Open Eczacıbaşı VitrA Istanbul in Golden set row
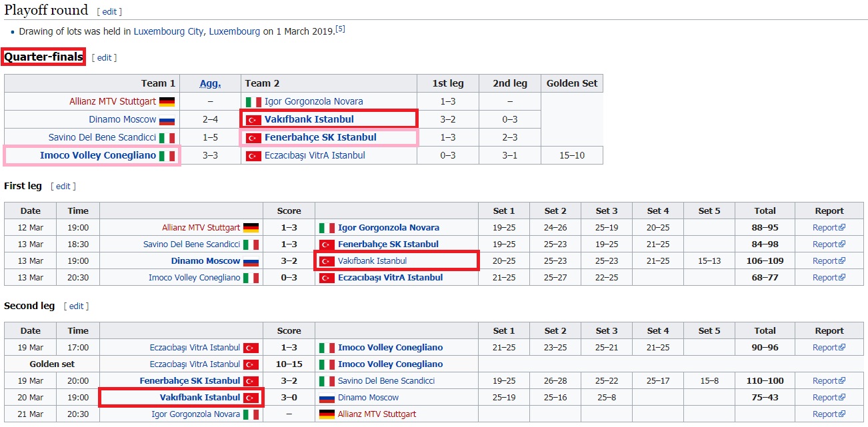The image size is (868, 427). pyautogui.click(x=195, y=364)
